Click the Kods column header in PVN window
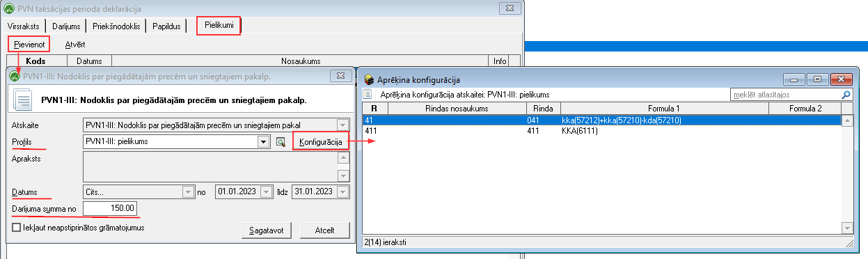The image size is (868, 259). (35, 61)
